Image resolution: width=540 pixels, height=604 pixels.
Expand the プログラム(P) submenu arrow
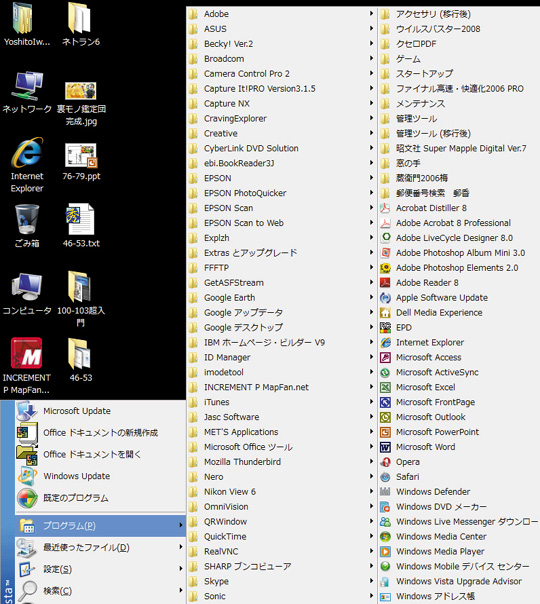click(x=181, y=525)
